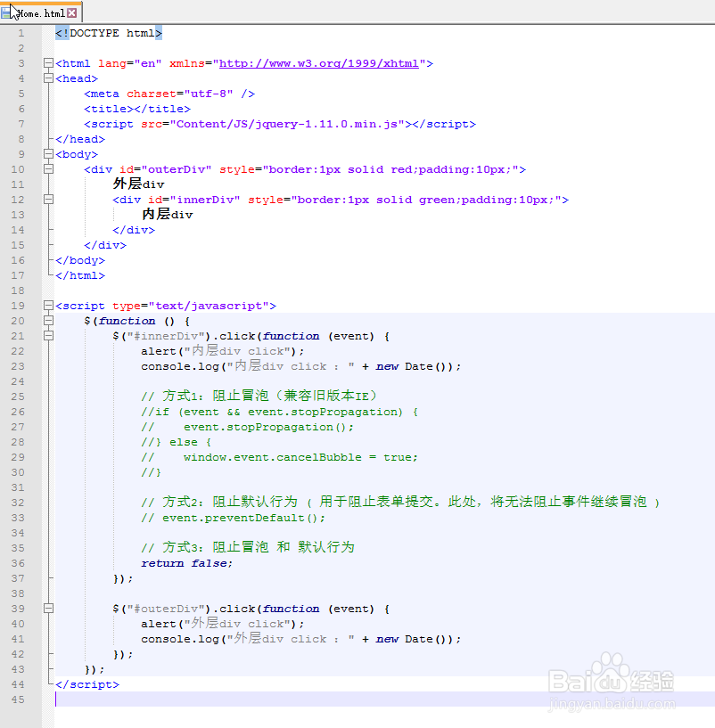
Task: Place cursor on empty line 45
Action: [384, 699]
